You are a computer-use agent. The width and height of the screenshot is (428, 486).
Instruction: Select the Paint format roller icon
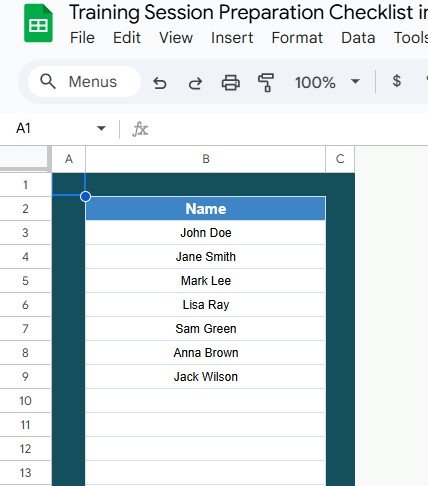tap(266, 82)
